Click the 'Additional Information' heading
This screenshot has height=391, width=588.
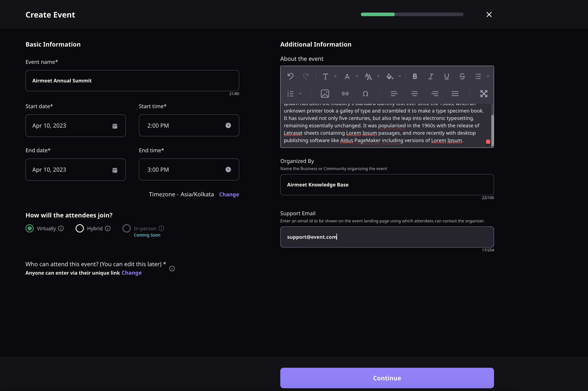(316, 44)
